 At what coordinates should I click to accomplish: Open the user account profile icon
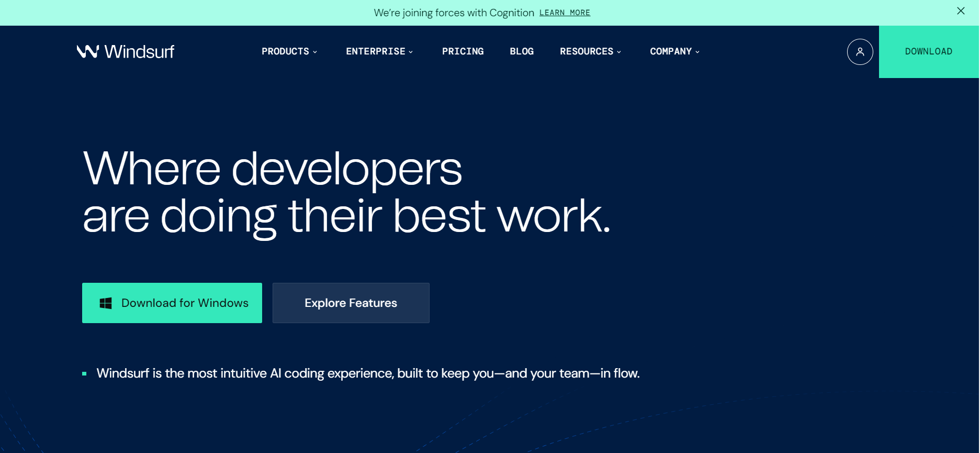860,52
